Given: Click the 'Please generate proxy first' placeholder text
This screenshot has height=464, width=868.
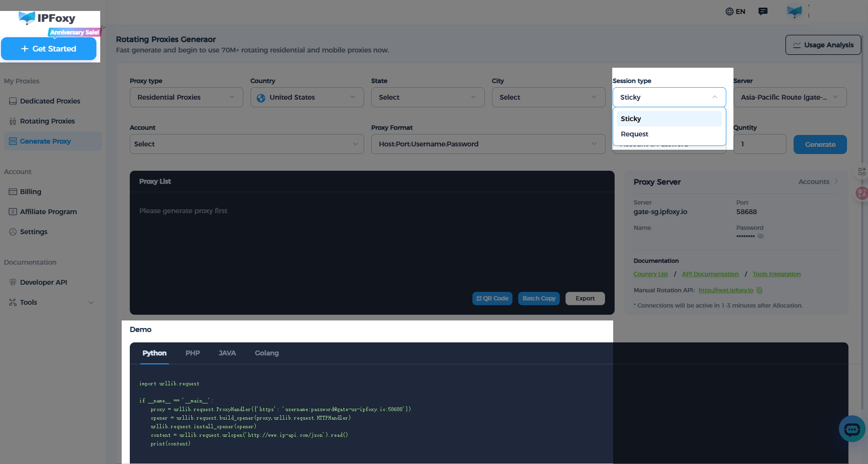Looking at the screenshot, I should [x=183, y=211].
